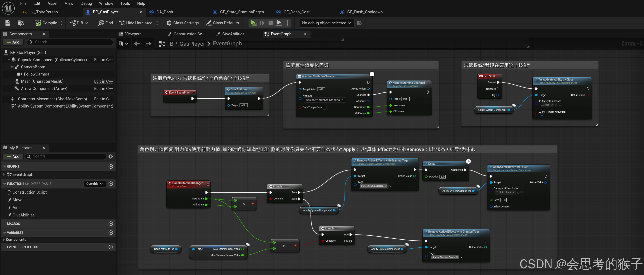Open the debug object selection dropdown

click(x=326, y=23)
